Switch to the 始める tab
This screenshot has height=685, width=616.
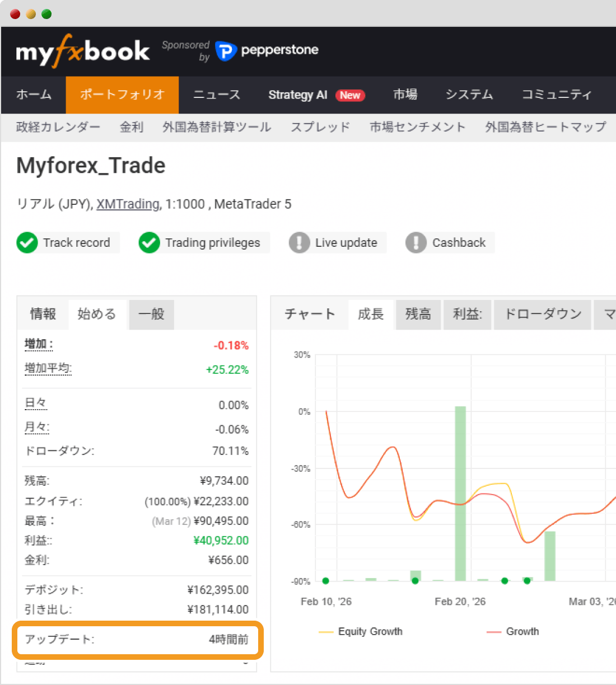coord(97,314)
